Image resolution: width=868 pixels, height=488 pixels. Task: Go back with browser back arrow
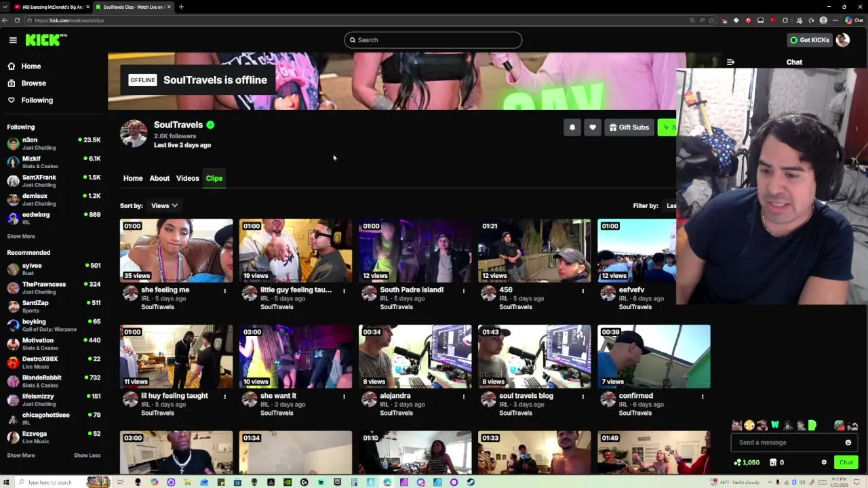5,20
